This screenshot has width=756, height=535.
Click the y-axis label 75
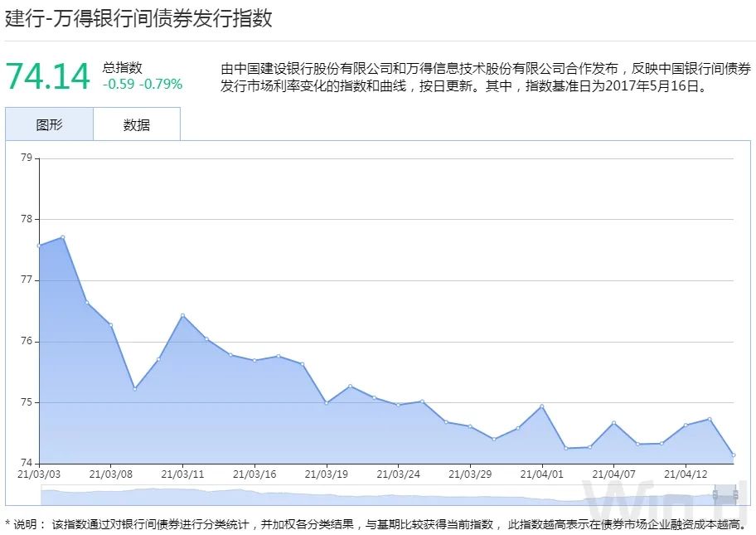pos(27,402)
